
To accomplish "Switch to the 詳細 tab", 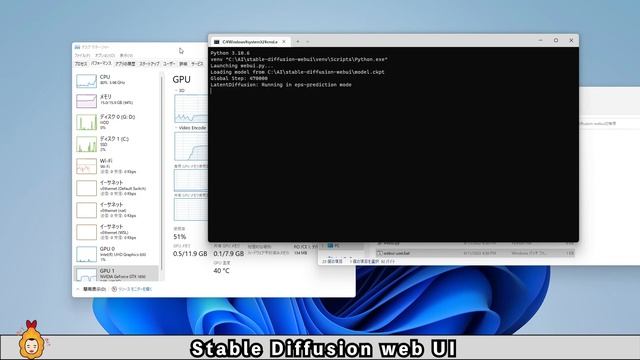I will pos(183,64).
